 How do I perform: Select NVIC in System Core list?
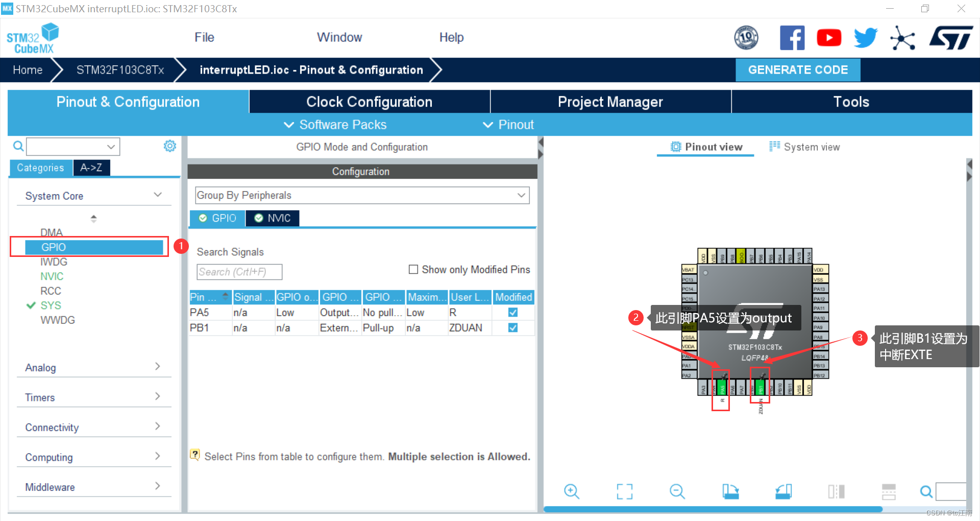click(x=52, y=276)
